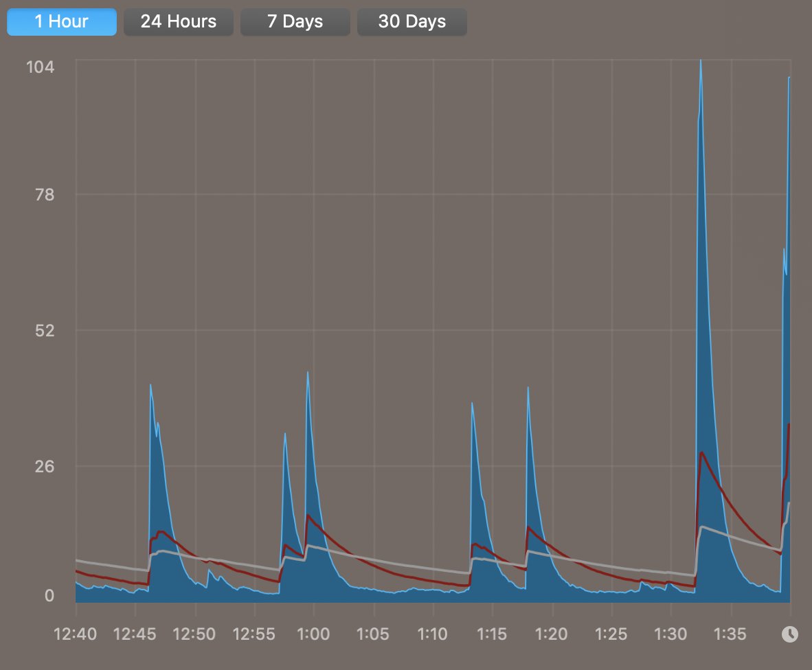Click the tallest blue spike peak
Viewport: 812px width, 670px height.
(x=701, y=62)
